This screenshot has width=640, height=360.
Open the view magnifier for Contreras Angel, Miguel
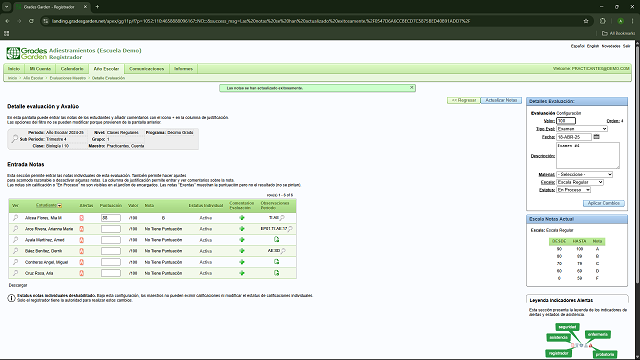pos(16,262)
